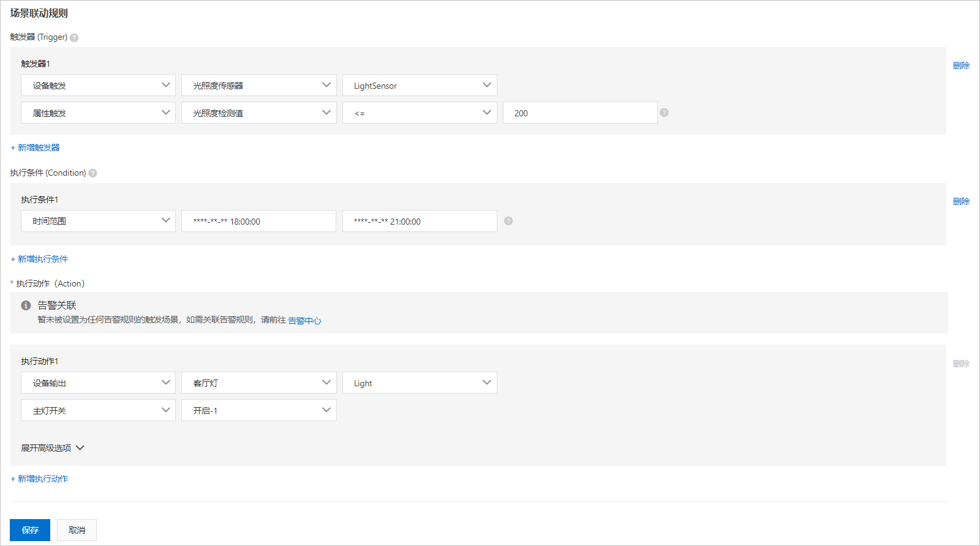This screenshot has height=546, width=980.
Task: Click the 新增执行条件 add condition link
Action: (x=39, y=259)
